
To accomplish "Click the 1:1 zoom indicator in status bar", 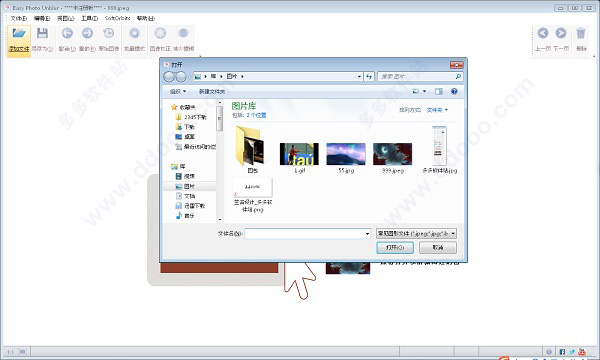I will (x=10, y=352).
